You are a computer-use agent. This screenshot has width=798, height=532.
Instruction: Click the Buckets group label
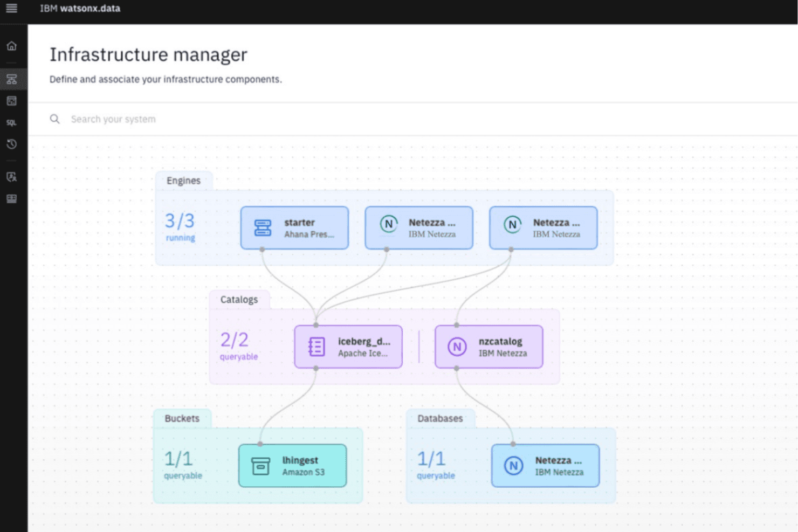pos(182,418)
